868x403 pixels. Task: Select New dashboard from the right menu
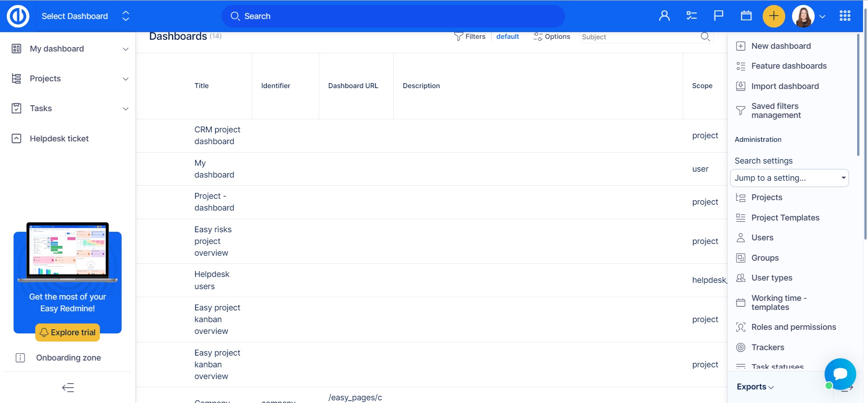(x=781, y=46)
